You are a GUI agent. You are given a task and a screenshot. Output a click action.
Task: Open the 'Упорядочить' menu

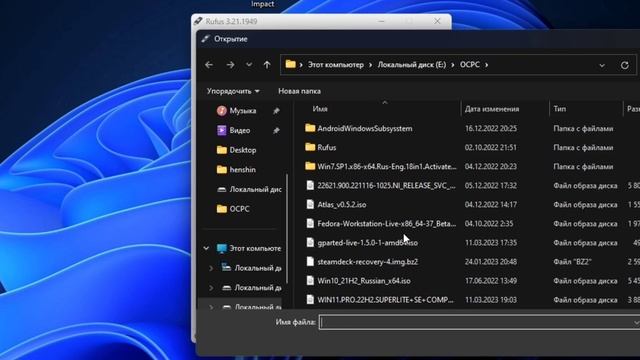tap(233, 91)
